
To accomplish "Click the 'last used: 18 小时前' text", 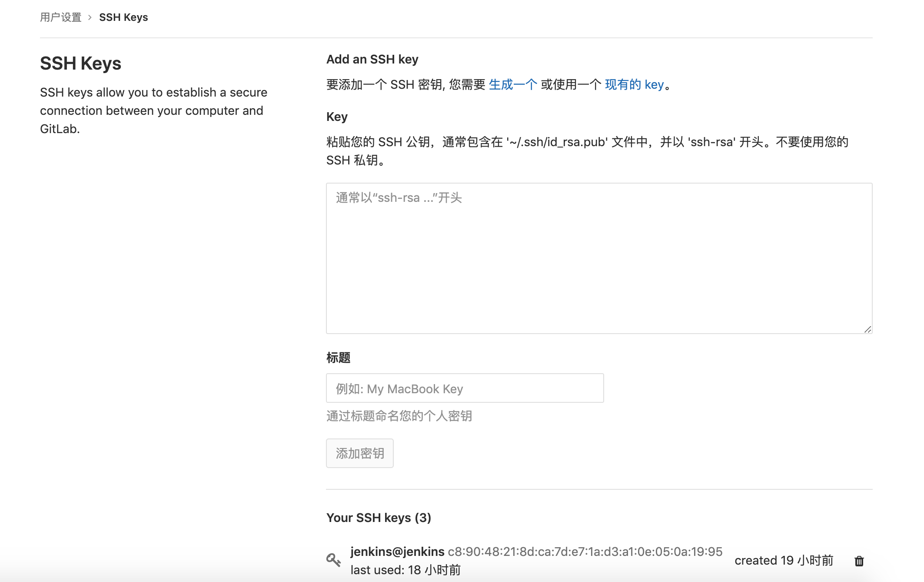I will coord(405,570).
